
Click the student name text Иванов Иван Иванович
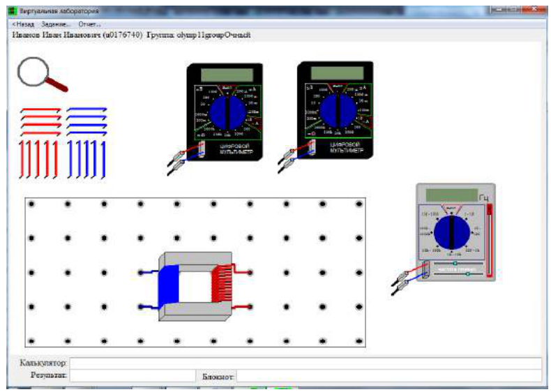coord(56,35)
